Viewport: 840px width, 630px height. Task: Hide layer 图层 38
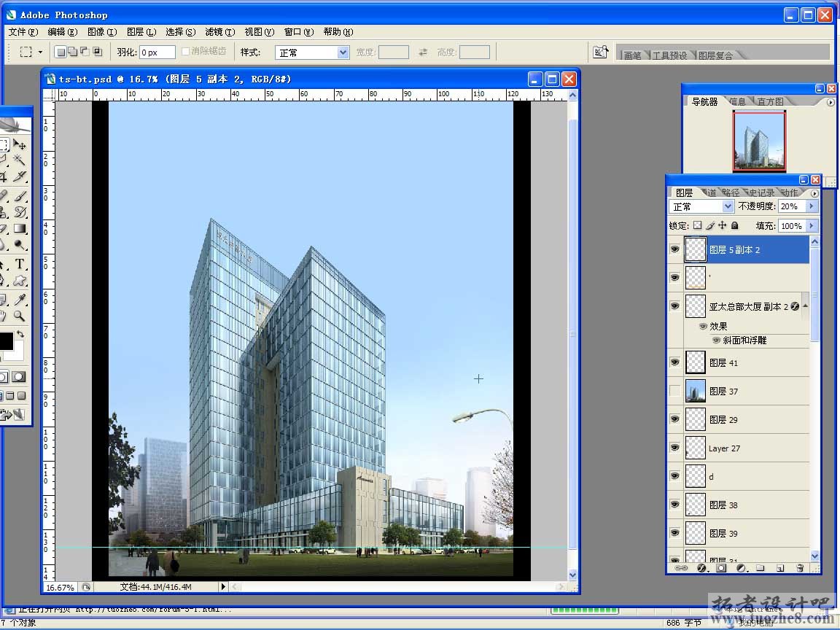tap(675, 505)
